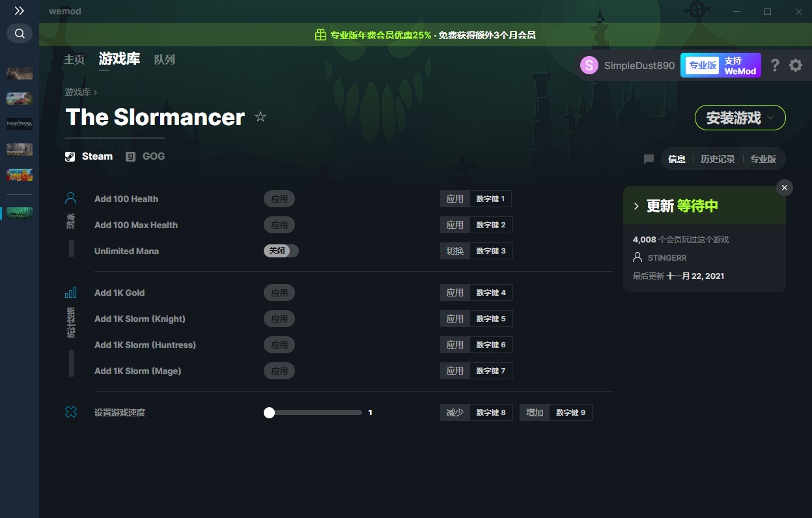Click the author person icon beside STINGERR

(x=637, y=257)
